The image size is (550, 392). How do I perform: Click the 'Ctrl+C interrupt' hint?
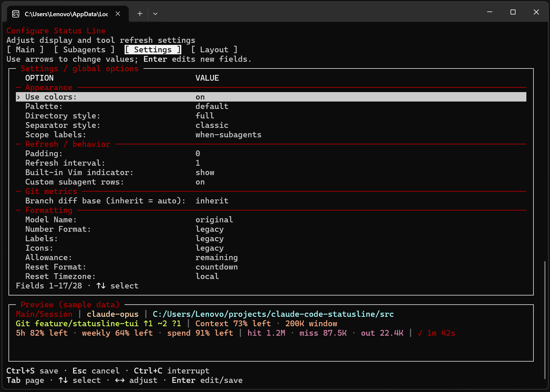pos(172,371)
